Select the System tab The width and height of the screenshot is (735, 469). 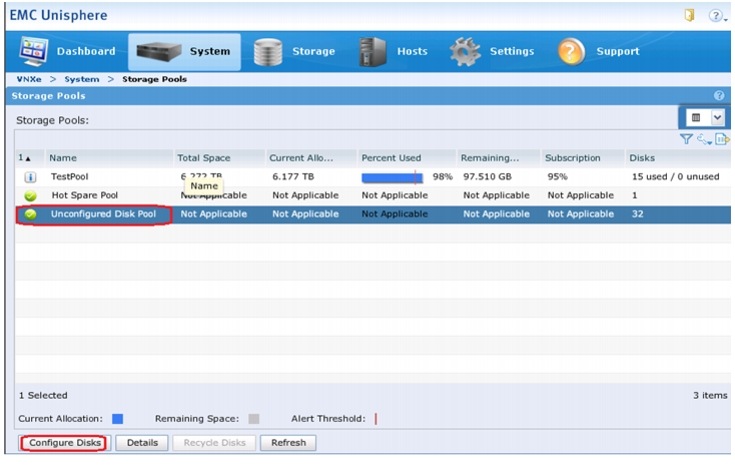(184, 52)
